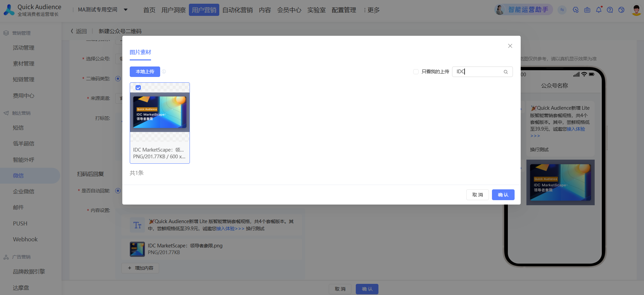Click the image in the phone preview
Image resolution: width=644 pixels, height=295 pixels.
560,182
